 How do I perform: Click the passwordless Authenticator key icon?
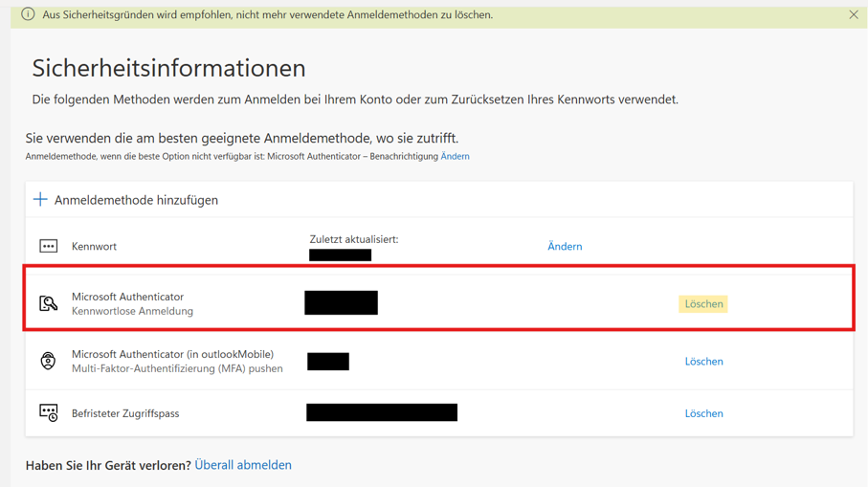click(48, 303)
